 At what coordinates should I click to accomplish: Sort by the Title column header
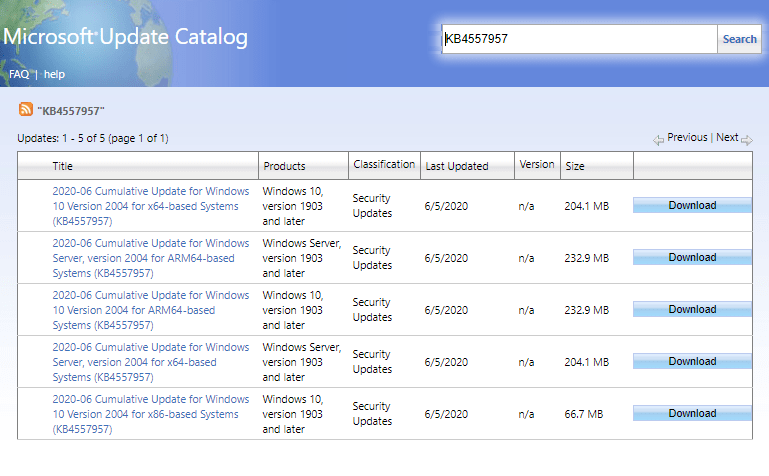tap(62, 166)
